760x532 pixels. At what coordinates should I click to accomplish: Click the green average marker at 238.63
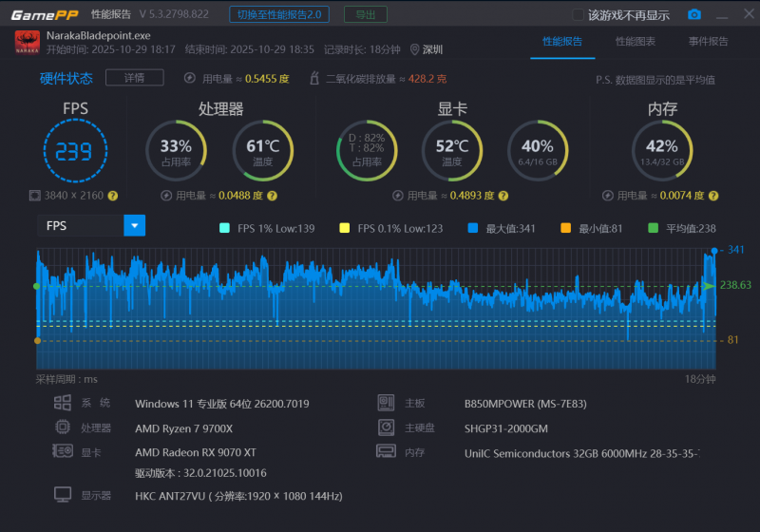pos(708,285)
